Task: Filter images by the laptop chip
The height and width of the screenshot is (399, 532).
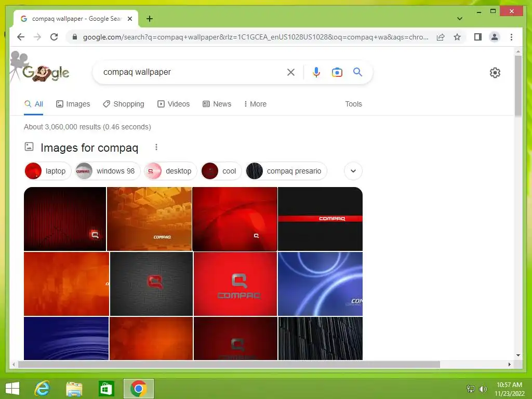Action: 47,171
